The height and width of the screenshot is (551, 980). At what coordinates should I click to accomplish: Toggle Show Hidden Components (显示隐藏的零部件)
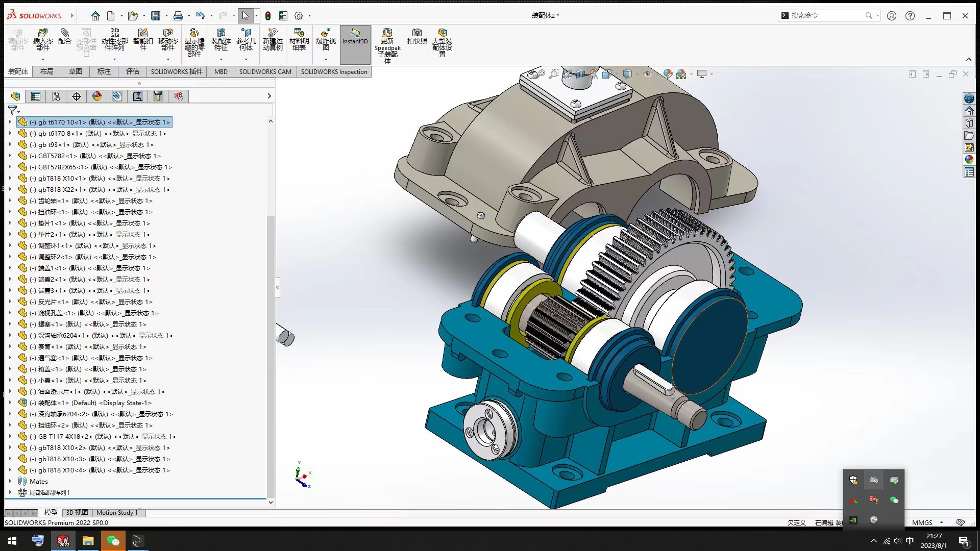pos(194,43)
